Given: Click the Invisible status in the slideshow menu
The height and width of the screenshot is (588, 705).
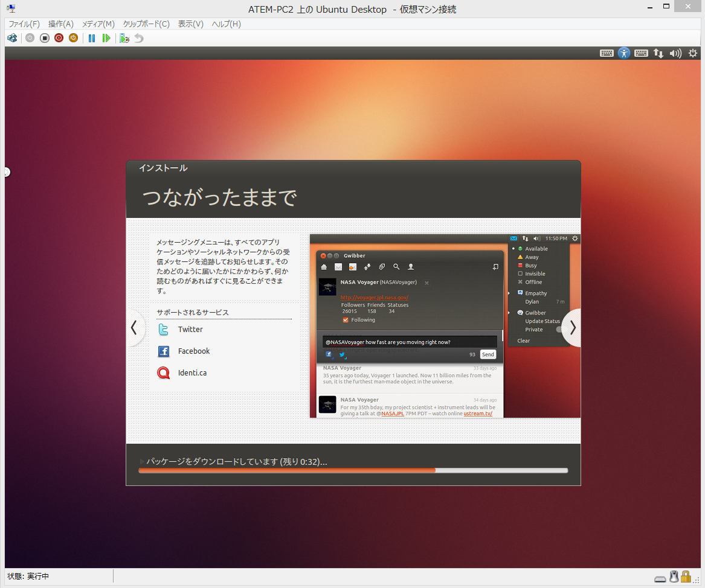Looking at the screenshot, I should tap(535, 273).
